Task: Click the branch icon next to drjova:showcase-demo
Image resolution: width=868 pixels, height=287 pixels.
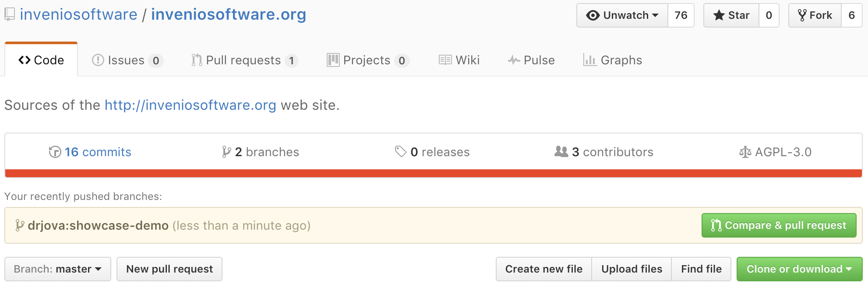Action: (20, 225)
